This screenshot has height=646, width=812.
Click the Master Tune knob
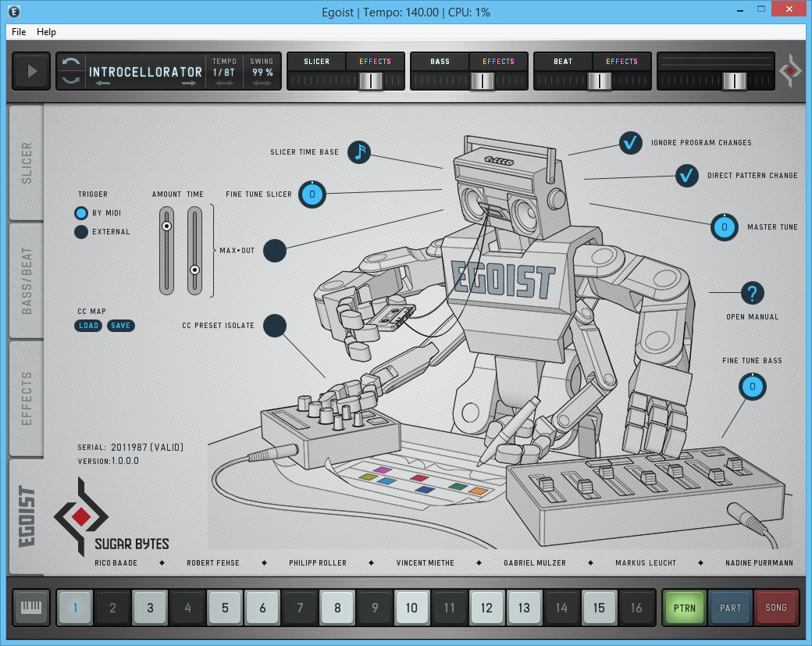724,227
